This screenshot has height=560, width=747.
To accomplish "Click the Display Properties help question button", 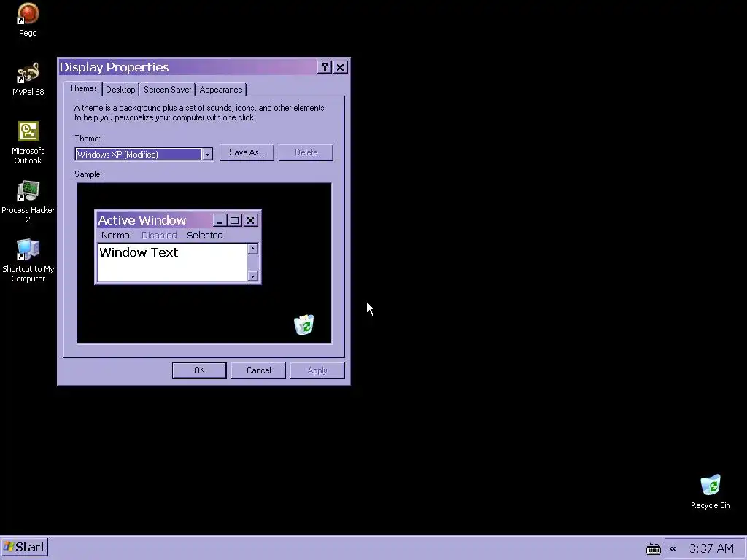I will [x=325, y=67].
